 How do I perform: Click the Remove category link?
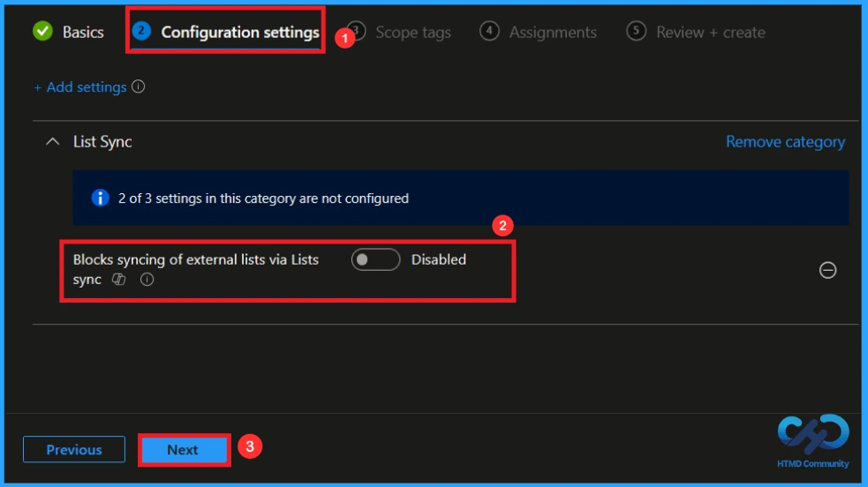(786, 142)
